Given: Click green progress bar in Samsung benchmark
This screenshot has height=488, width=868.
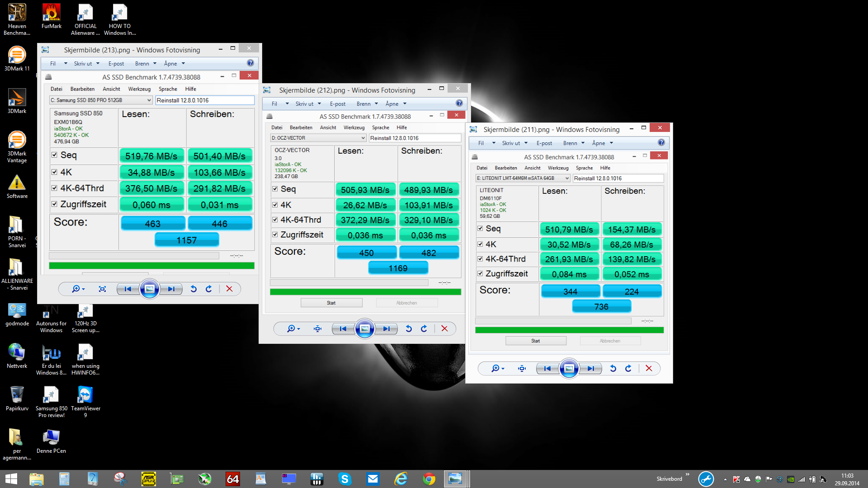Looking at the screenshot, I should (x=152, y=266).
